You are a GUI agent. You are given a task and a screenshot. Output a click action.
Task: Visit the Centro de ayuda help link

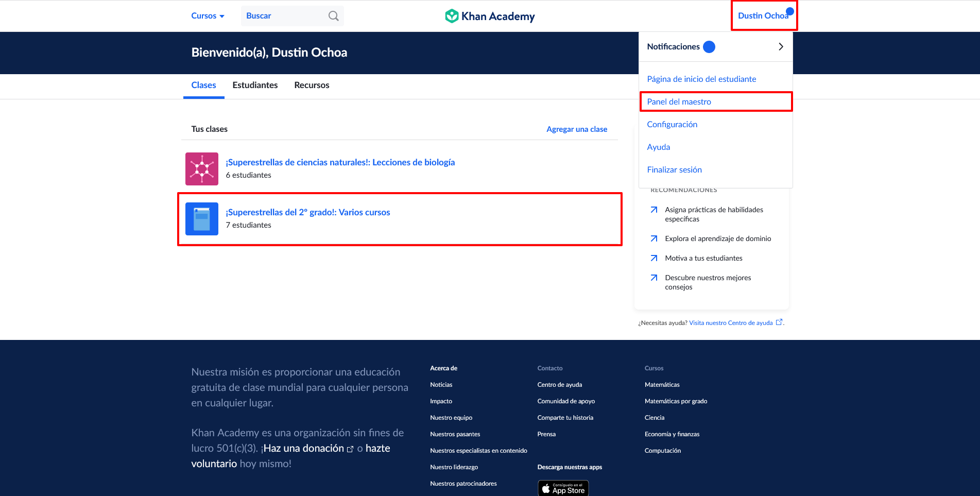[731, 323]
